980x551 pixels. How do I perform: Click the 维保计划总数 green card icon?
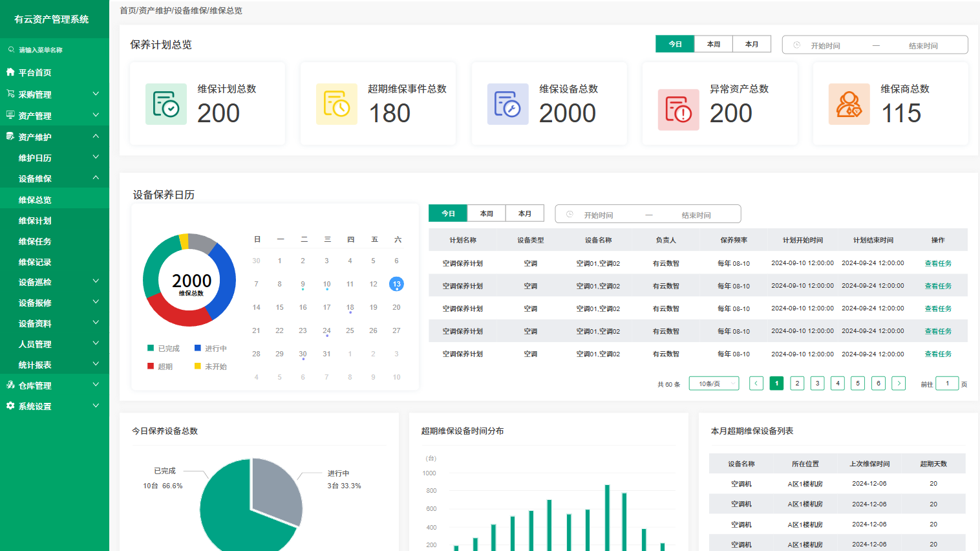166,104
